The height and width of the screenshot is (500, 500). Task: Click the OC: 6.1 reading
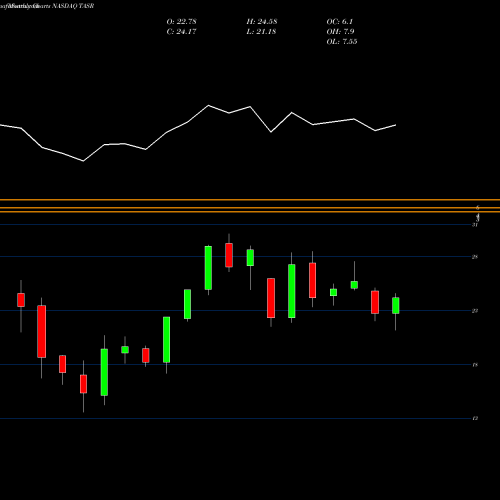[x=340, y=22]
